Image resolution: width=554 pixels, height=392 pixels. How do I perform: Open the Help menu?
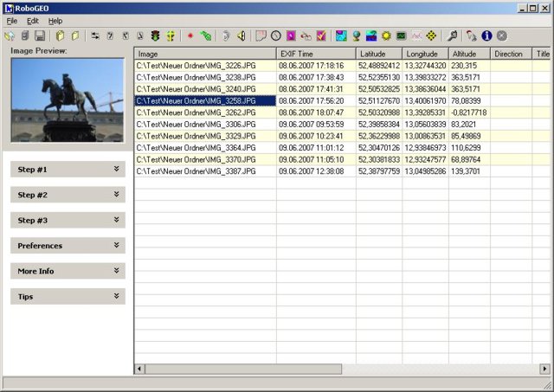(x=55, y=20)
